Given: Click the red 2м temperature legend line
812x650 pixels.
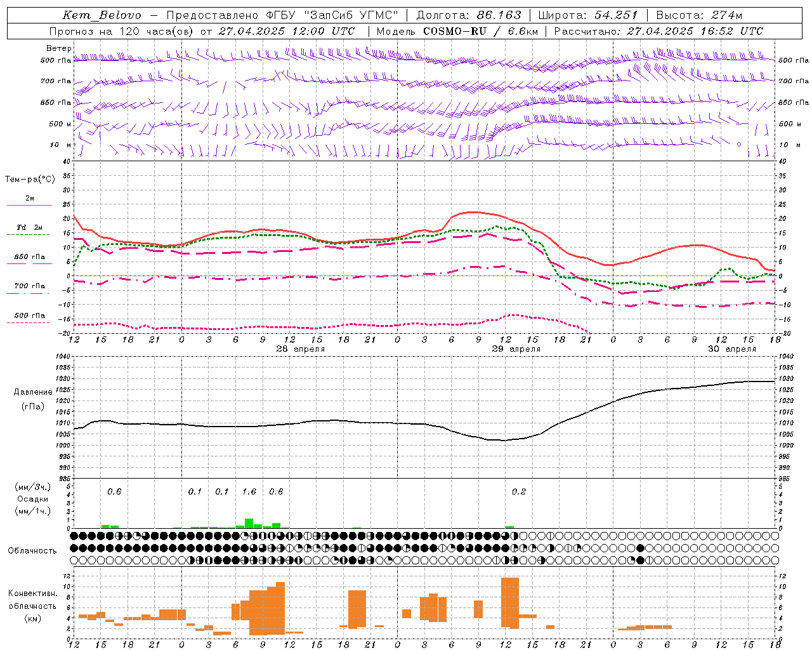Looking at the screenshot, I should (x=29, y=205).
